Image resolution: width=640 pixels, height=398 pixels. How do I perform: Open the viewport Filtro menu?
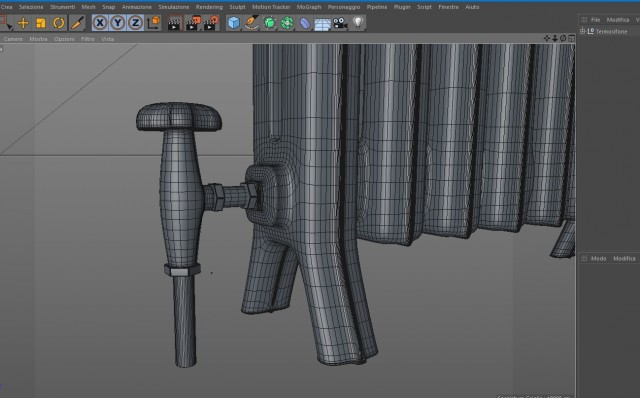point(87,39)
